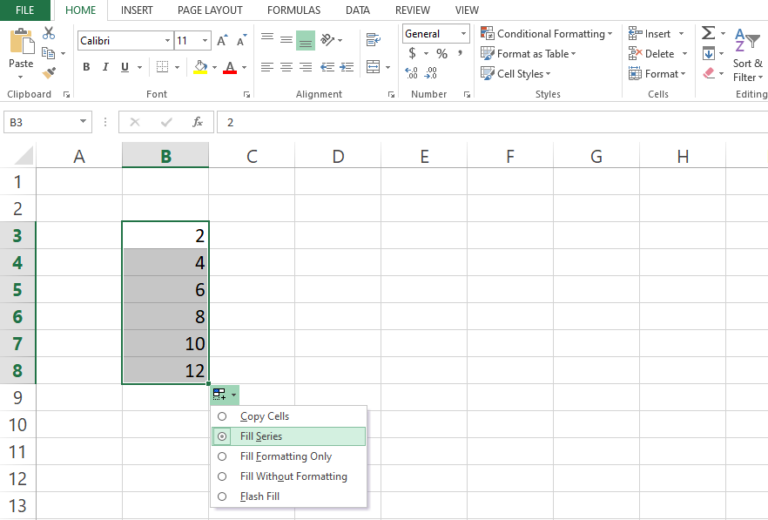This screenshot has height=520, width=768.
Task: Click the Insert Function fx icon
Action: pos(197,122)
